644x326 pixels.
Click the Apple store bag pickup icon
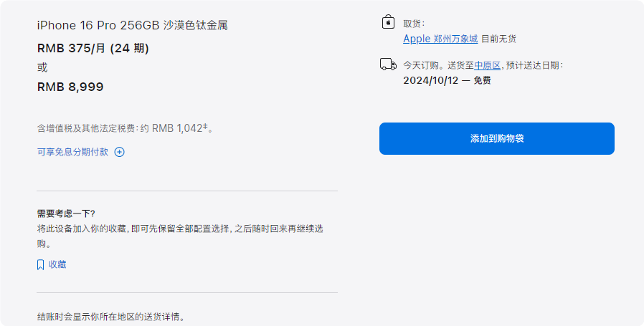(388, 22)
